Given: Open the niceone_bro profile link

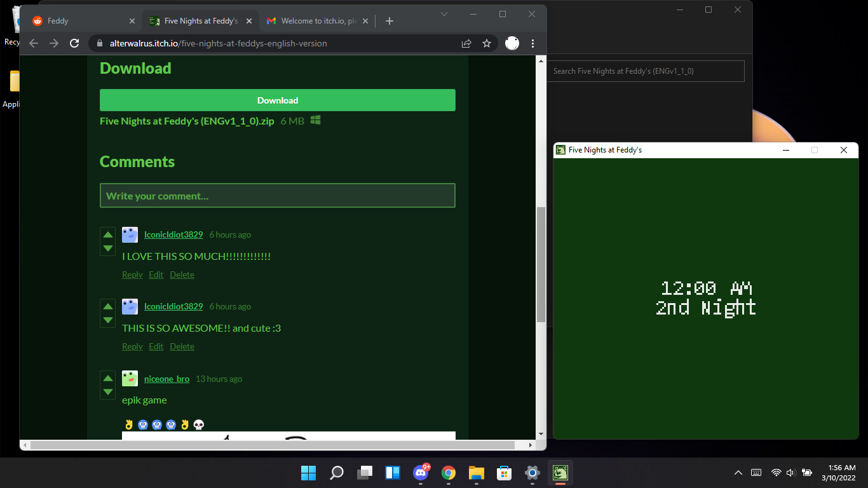Looking at the screenshot, I should 166,379.
